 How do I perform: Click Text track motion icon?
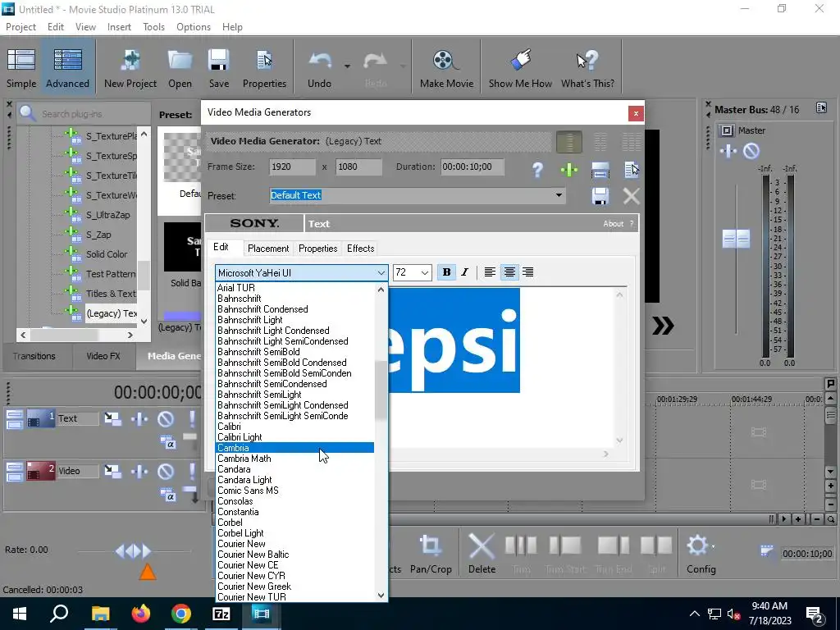point(112,418)
